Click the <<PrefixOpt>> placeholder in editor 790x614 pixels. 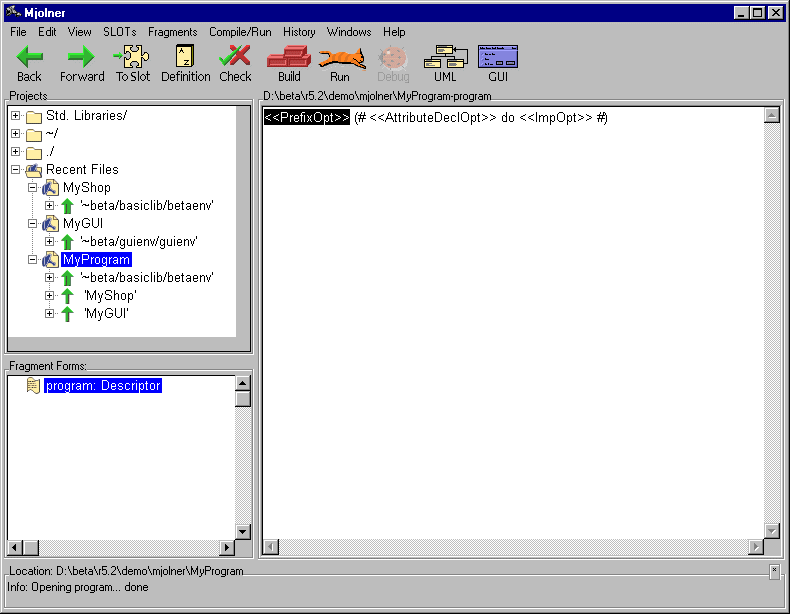point(306,118)
